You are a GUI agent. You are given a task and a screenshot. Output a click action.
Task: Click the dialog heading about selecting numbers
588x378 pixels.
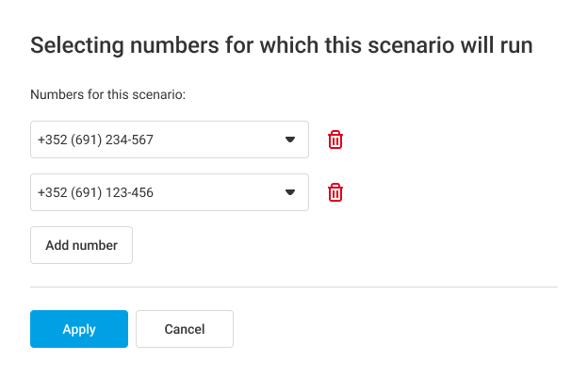281,45
